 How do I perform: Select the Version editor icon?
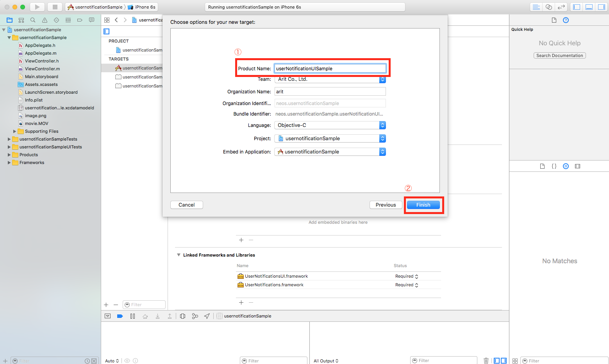click(x=561, y=7)
